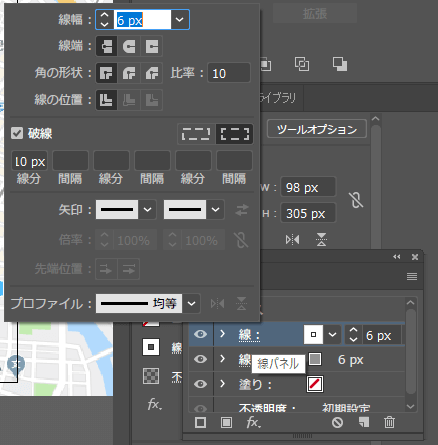Preserve exact dash and gap lengths
438x445 pixels.
[x=196, y=134]
